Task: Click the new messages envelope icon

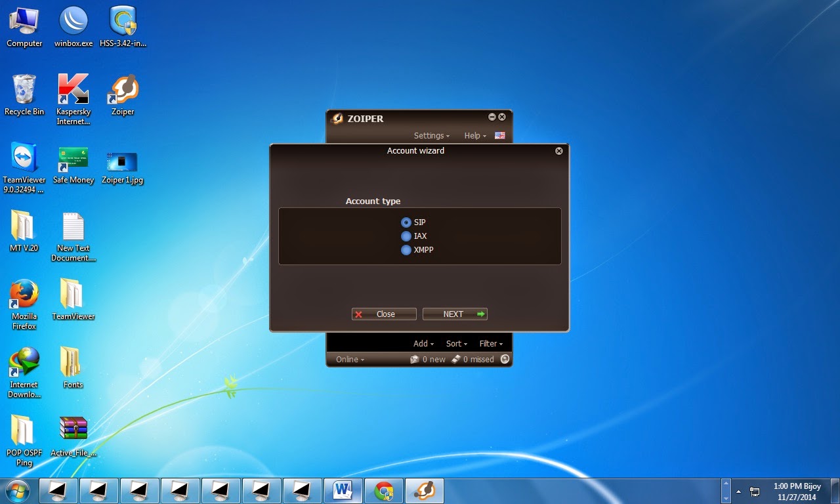Action: point(414,360)
